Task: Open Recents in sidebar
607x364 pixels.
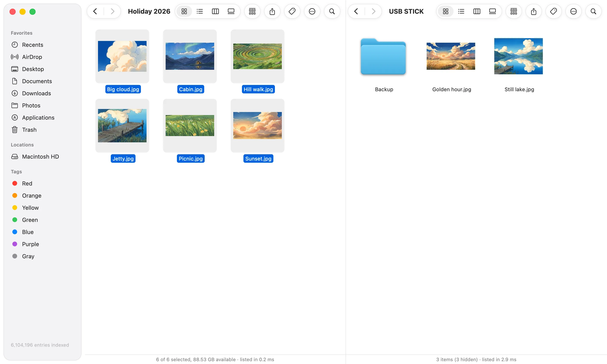Action: pos(42,45)
